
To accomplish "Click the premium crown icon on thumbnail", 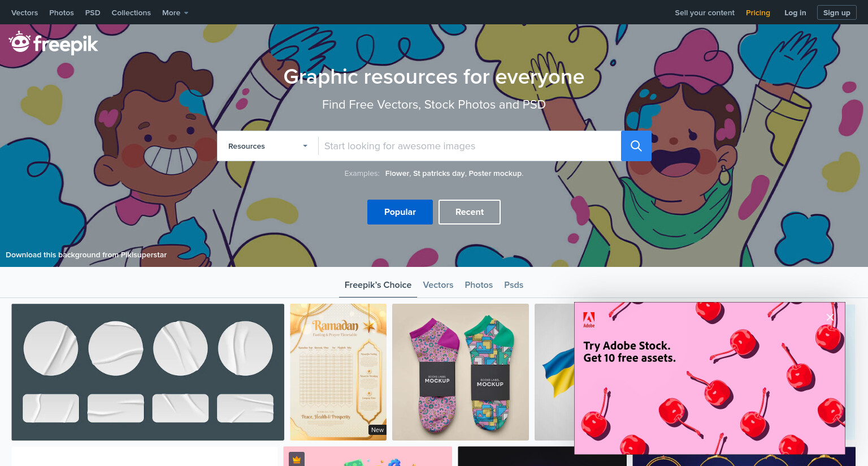I will pos(297,459).
